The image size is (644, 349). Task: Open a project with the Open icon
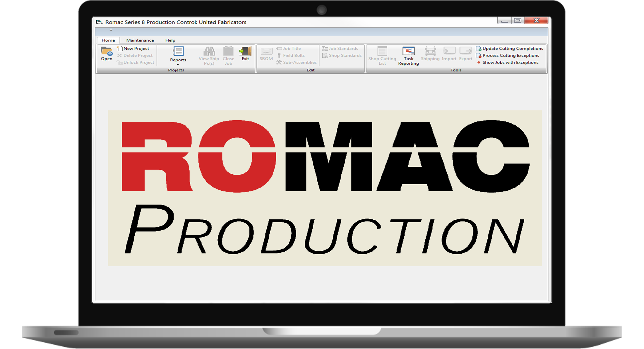[107, 52]
